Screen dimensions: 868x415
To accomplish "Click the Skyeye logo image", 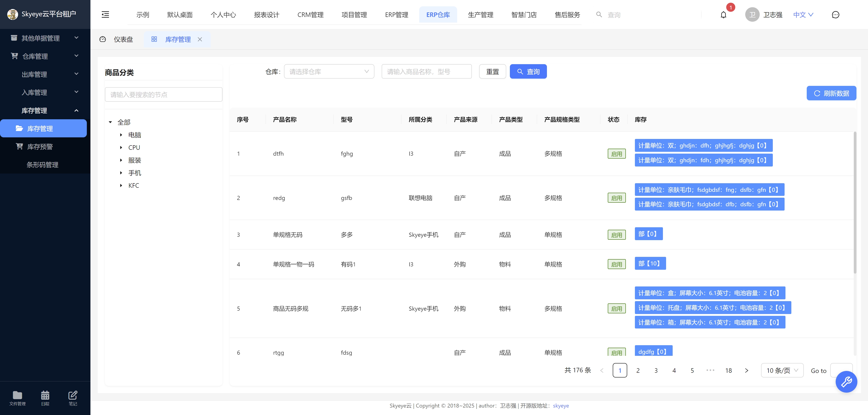I will click(12, 14).
